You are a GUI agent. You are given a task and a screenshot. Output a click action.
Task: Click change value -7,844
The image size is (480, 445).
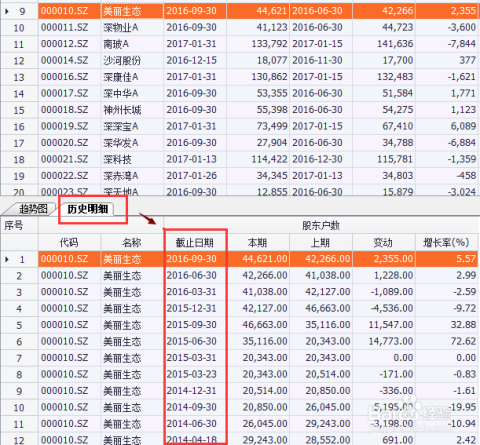click(x=462, y=44)
